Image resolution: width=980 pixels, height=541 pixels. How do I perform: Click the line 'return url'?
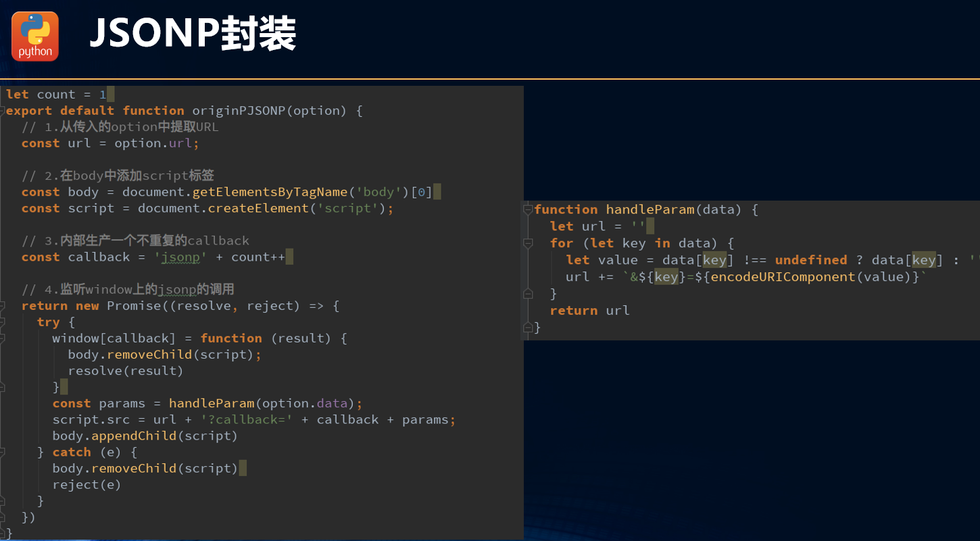(589, 311)
